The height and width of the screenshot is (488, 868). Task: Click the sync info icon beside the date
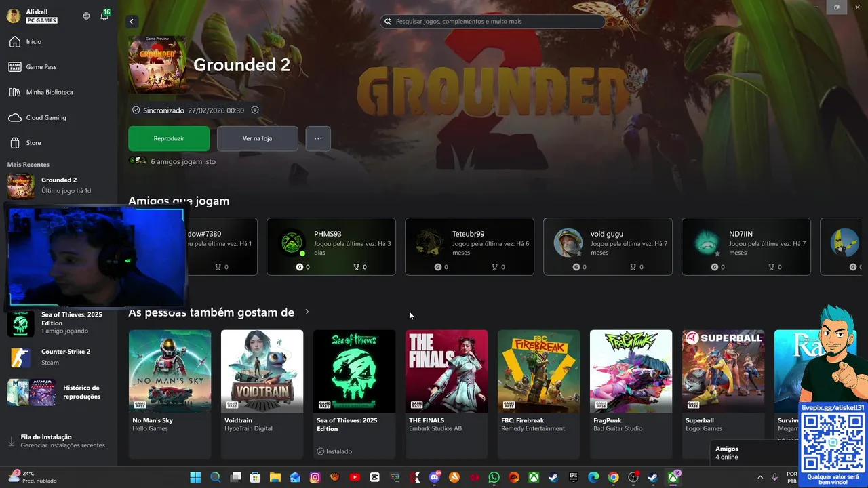pos(255,110)
